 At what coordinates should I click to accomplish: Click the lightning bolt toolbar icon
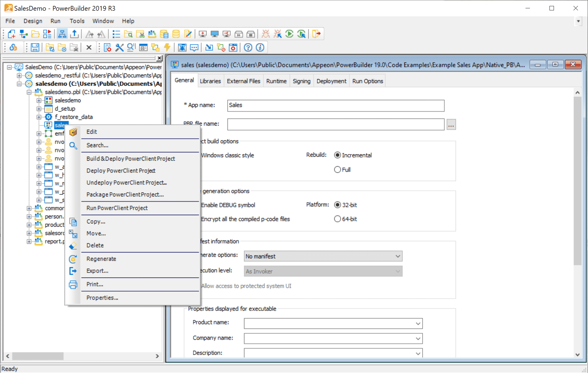(x=167, y=47)
